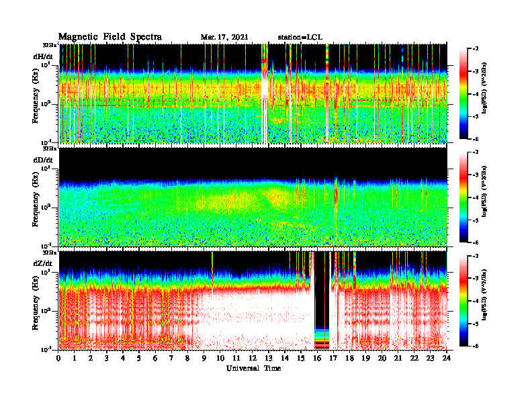The image size is (532, 411).
Task: Click the log(PSD) label beside the dD/dt color bar
Action: click(484, 191)
